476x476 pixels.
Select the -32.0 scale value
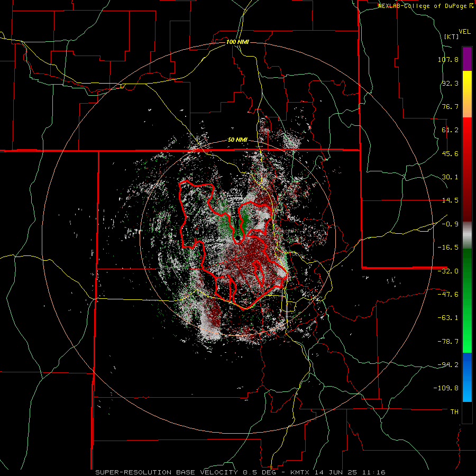point(448,271)
